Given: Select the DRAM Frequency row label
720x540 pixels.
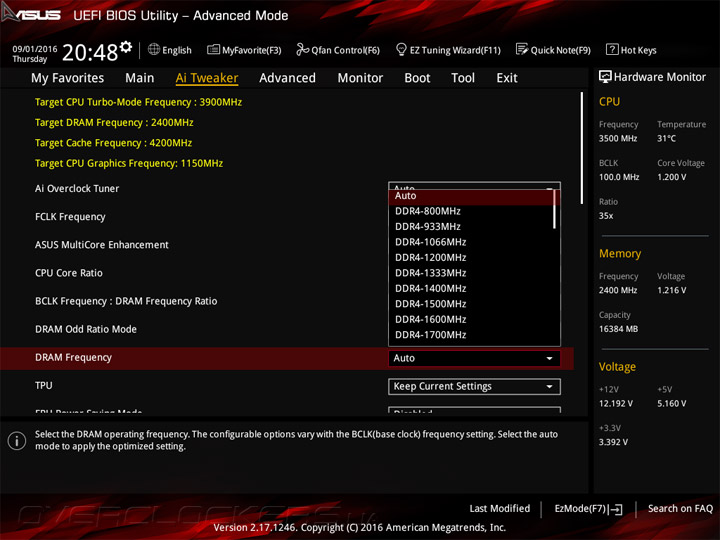Looking at the screenshot, I should tap(73, 358).
